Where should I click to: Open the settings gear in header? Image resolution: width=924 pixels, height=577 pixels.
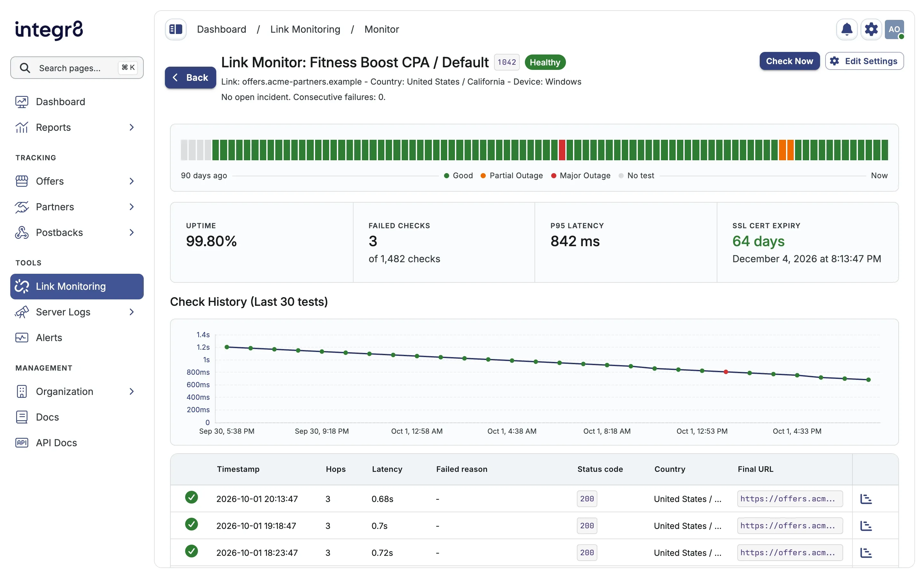[871, 29]
